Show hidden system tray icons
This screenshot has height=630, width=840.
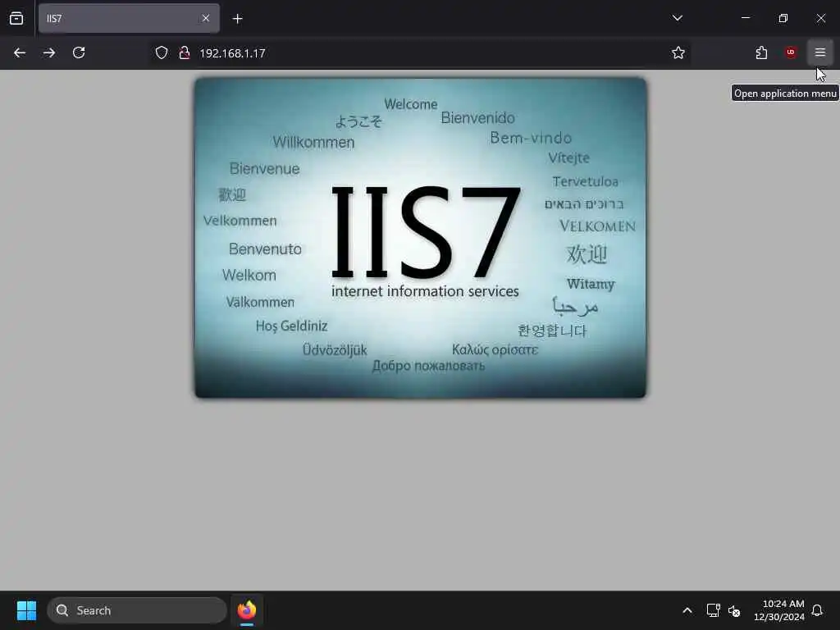click(x=687, y=610)
